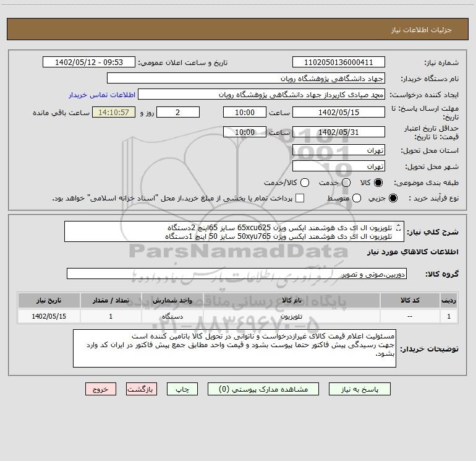The image size is (476, 461).
Task: Click the نام کالا column header
Action: [291, 300]
